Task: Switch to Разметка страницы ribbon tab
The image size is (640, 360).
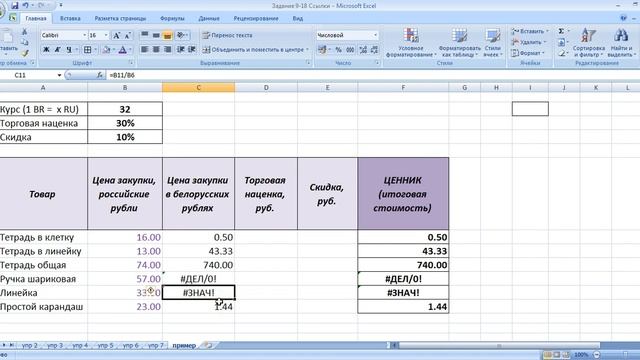Action: [x=120, y=18]
